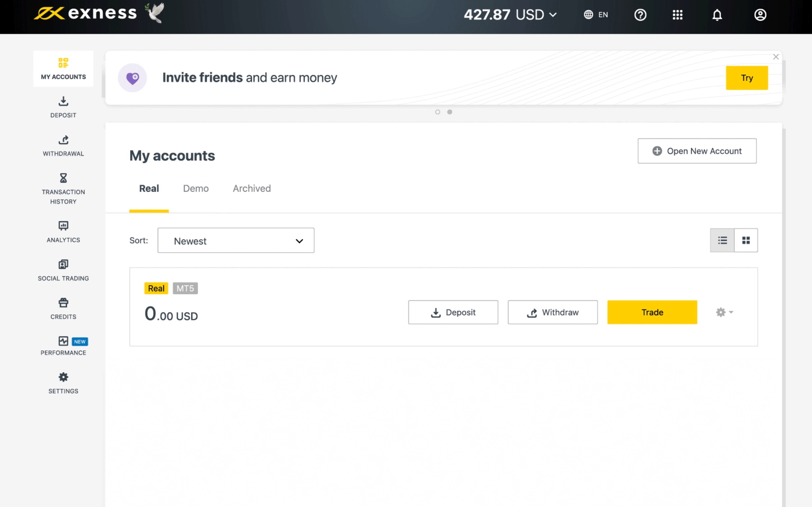Open the apps grid menu
The height and width of the screenshot is (507, 812).
(678, 15)
